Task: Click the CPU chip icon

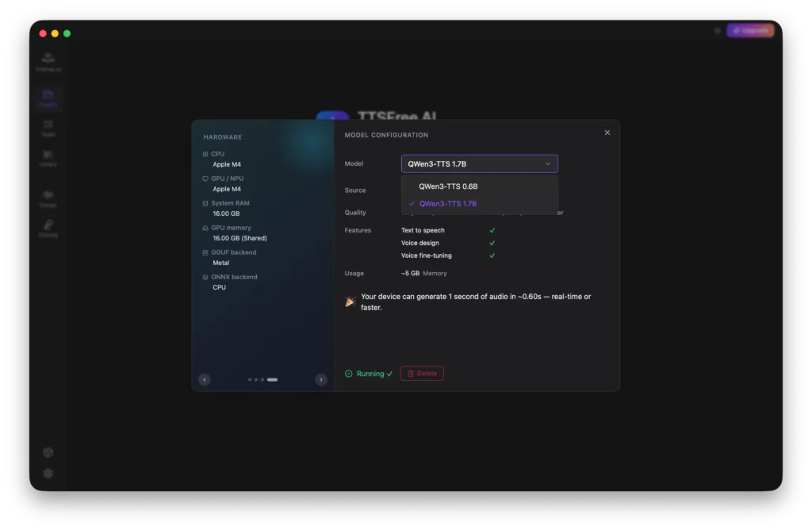Action: coord(205,154)
